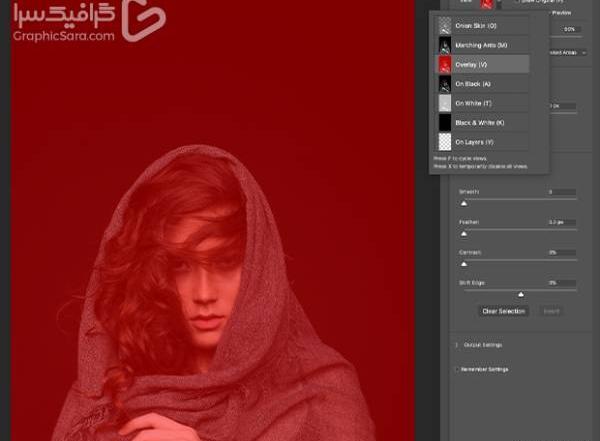Toggle the Preview checkbox
600x441 pixels.
[549, 13]
